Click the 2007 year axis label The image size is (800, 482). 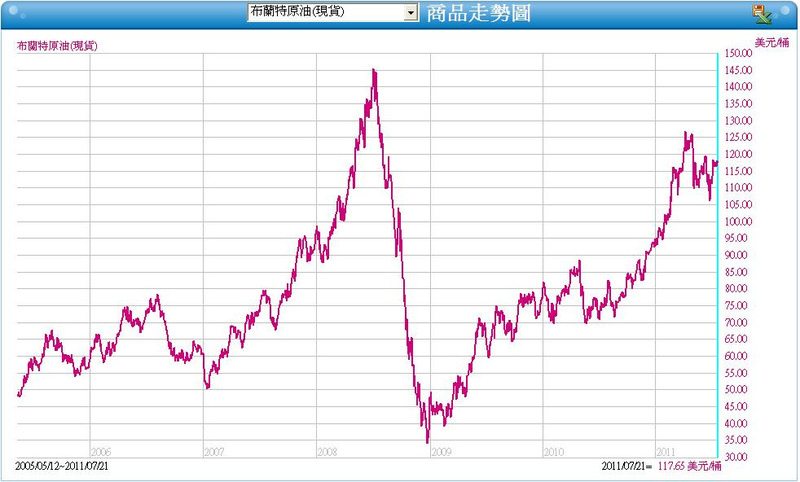pyautogui.click(x=214, y=452)
